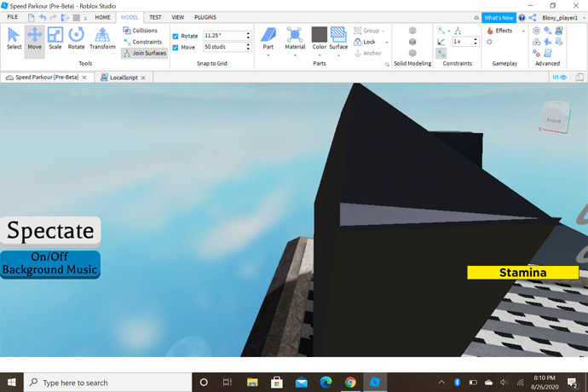The width and height of the screenshot is (588, 392).
Task: Toggle Constraints option in Tools
Action: pos(142,42)
